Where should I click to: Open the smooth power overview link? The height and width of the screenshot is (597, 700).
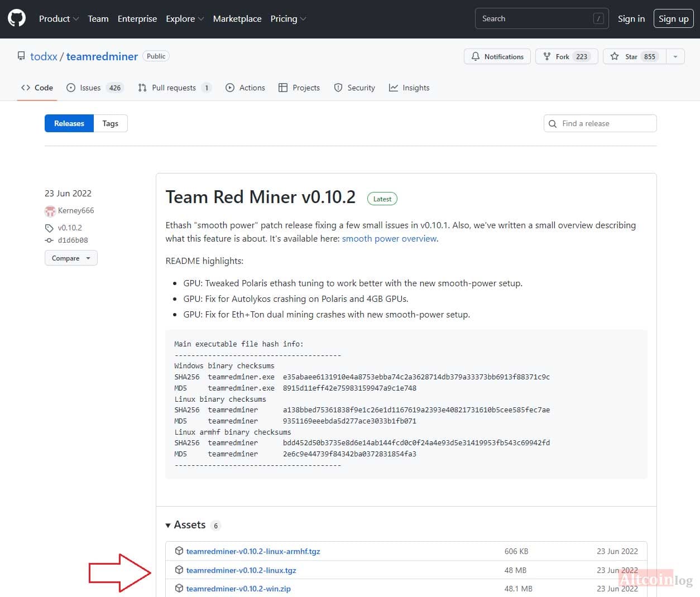click(x=390, y=238)
